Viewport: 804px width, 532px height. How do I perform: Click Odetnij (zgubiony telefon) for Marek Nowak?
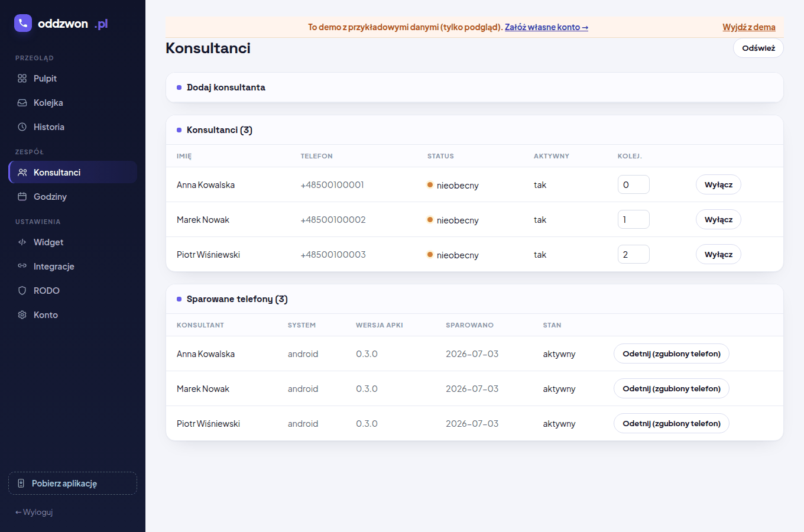pos(672,389)
